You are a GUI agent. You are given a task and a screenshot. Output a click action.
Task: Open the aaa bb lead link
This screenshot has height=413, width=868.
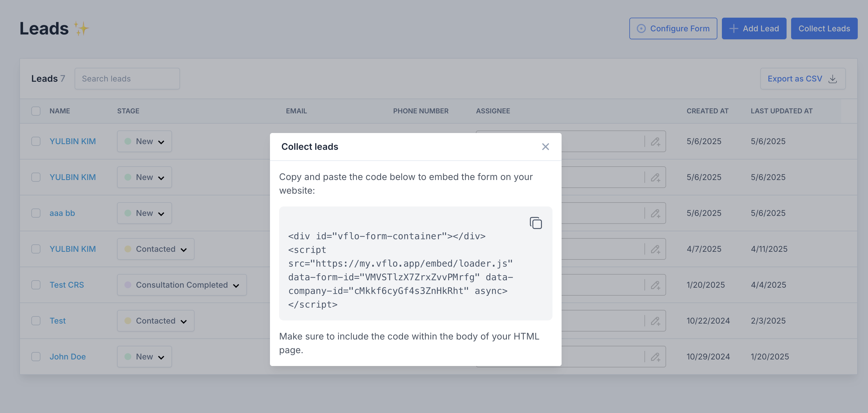(62, 213)
